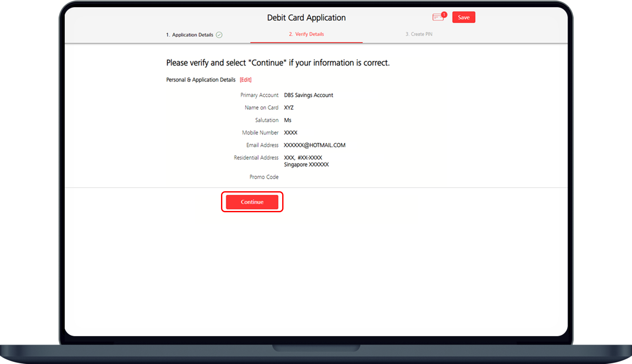The height and width of the screenshot is (364, 632).
Task: Edit Personal & Application Details
Action: pyautogui.click(x=245, y=80)
